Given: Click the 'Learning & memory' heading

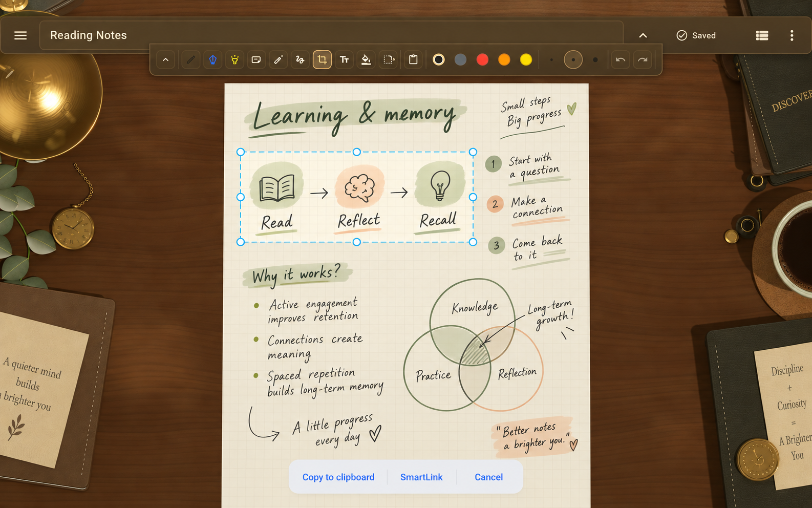Looking at the screenshot, I should click(354, 116).
